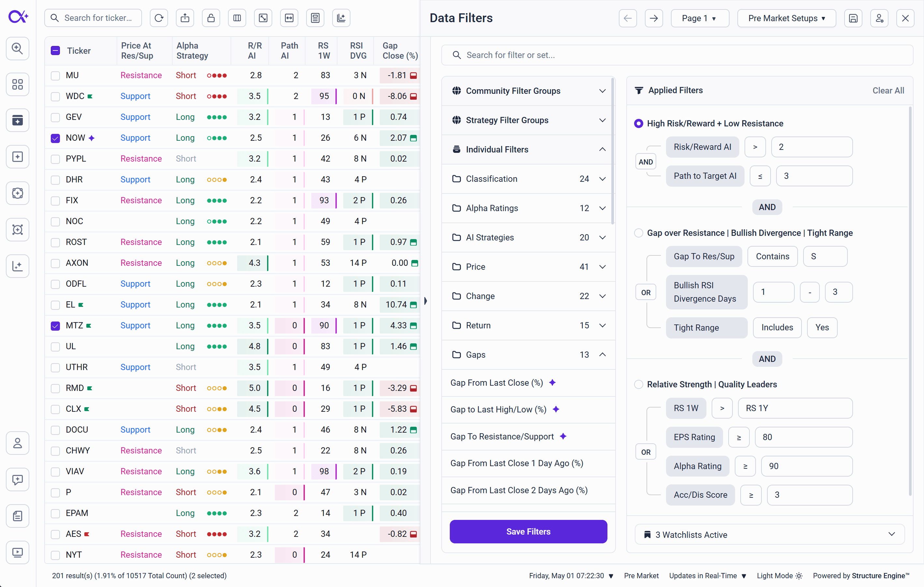Toggle the select-all checkbox in Ticker header
Image resolution: width=924 pixels, height=587 pixels.
click(55, 50)
